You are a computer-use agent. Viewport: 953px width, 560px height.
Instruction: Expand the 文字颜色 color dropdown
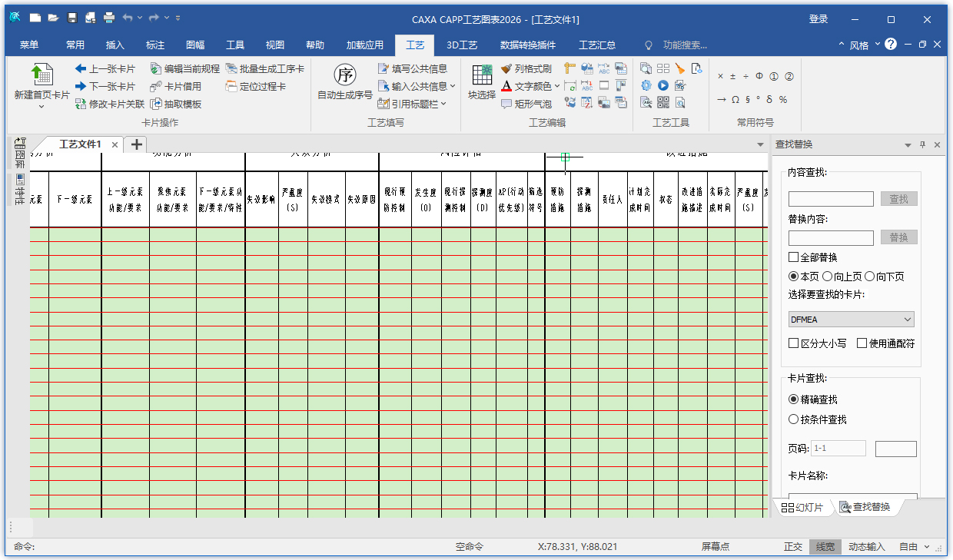[x=558, y=86]
